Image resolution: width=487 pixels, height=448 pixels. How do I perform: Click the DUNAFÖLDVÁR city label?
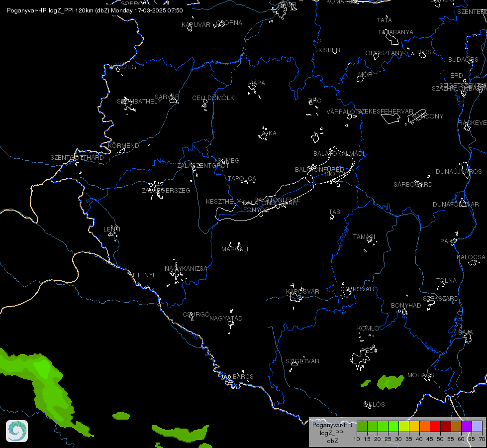coord(456,205)
